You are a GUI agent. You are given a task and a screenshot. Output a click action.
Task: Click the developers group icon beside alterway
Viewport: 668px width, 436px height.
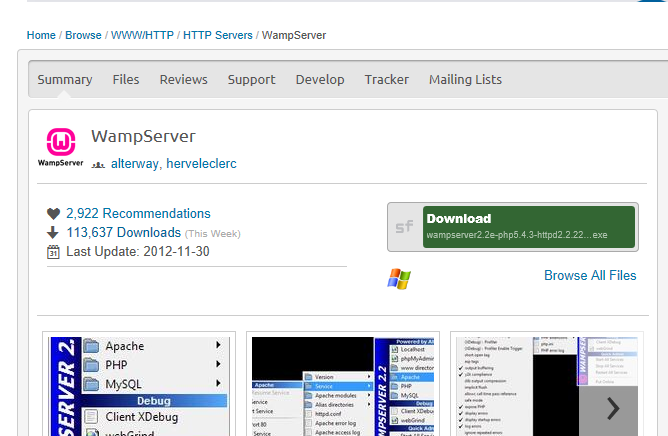pyautogui.click(x=98, y=165)
